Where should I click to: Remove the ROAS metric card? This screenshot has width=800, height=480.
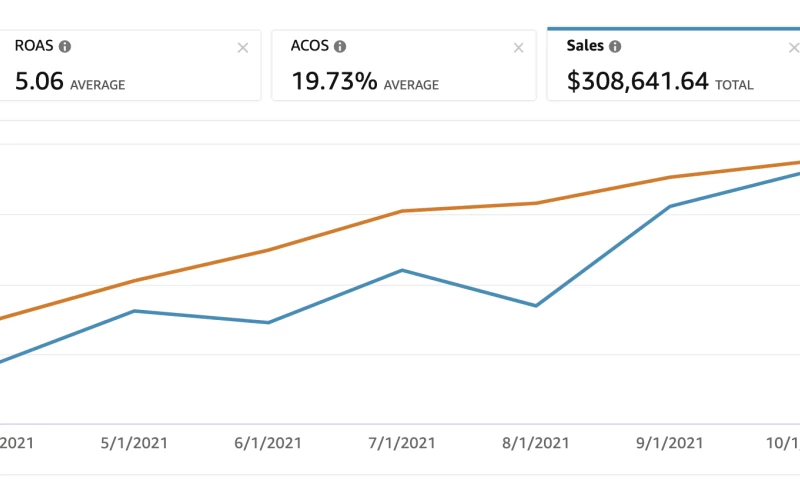coord(243,48)
